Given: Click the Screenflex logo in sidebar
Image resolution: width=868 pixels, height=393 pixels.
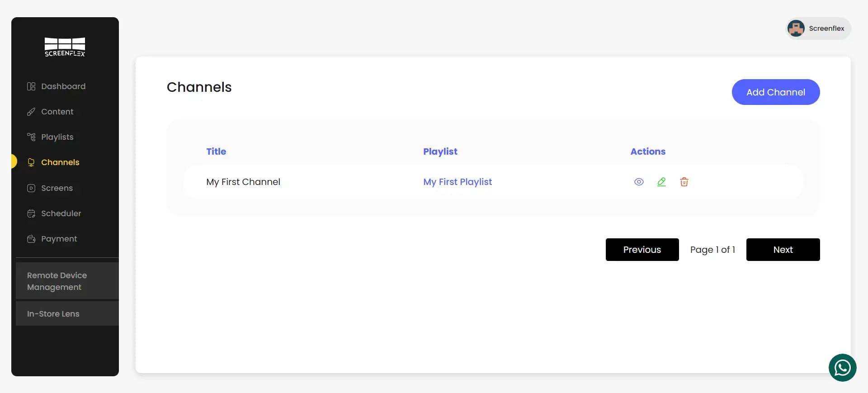Looking at the screenshot, I should (x=65, y=47).
